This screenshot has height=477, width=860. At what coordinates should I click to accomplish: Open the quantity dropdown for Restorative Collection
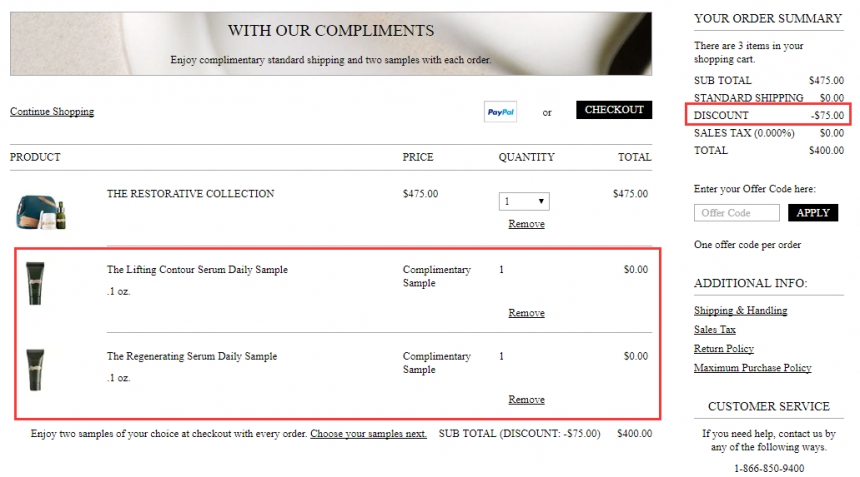[524, 201]
